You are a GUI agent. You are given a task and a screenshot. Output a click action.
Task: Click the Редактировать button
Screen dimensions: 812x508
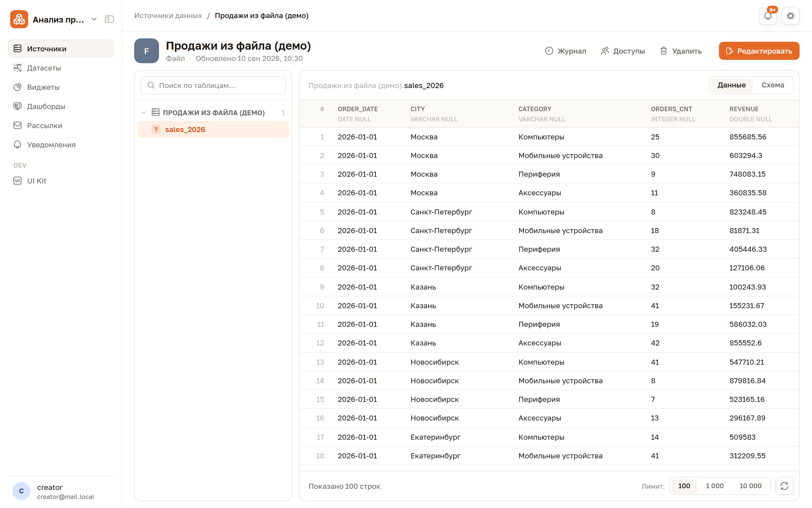pyautogui.click(x=759, y=51)
